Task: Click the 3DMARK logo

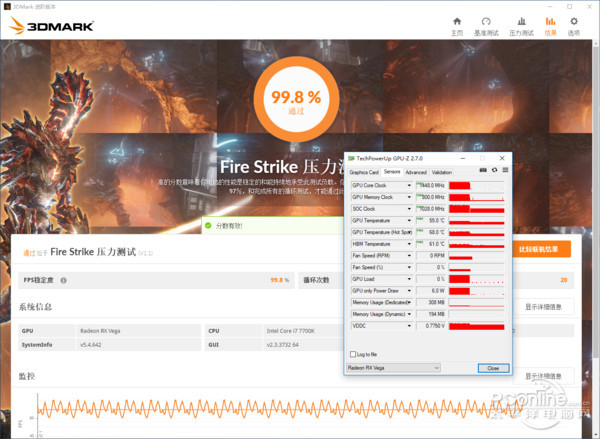Action: 51,26
